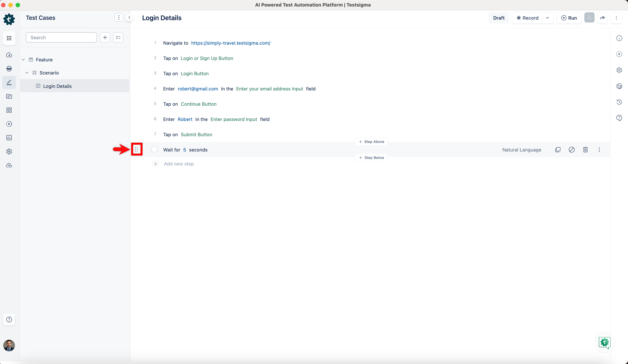Collapse the Scenario tree node chevron
Screen dimensions: 628x364
click(x=27, y=73)
